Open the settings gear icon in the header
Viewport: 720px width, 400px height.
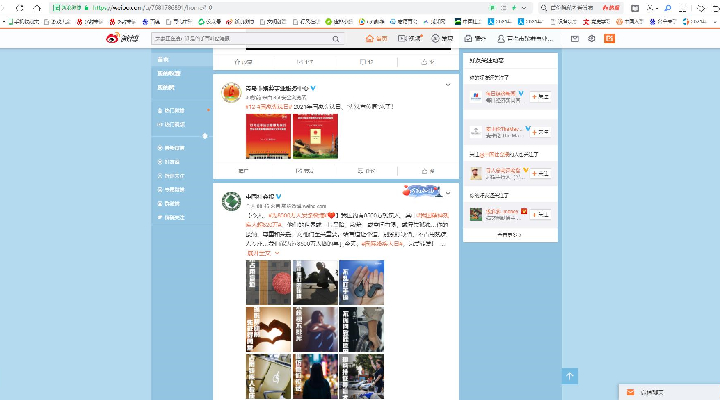591,39
